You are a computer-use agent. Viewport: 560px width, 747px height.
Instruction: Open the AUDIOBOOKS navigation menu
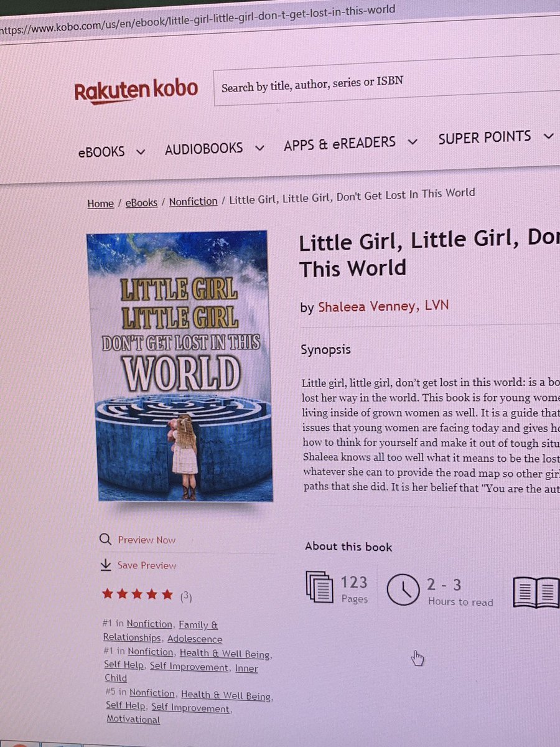(x=203, y=149)
